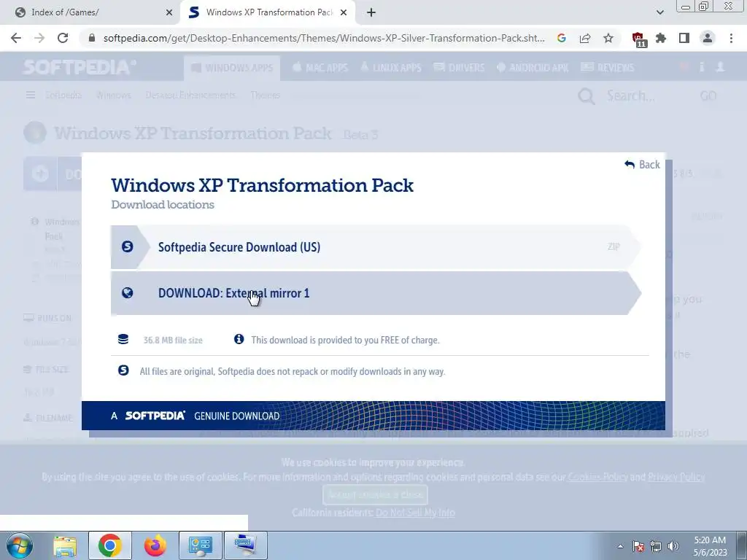Click Softpedia logo in genuine download banner
The height and width of the screenshot is (560, 747).
155,416
